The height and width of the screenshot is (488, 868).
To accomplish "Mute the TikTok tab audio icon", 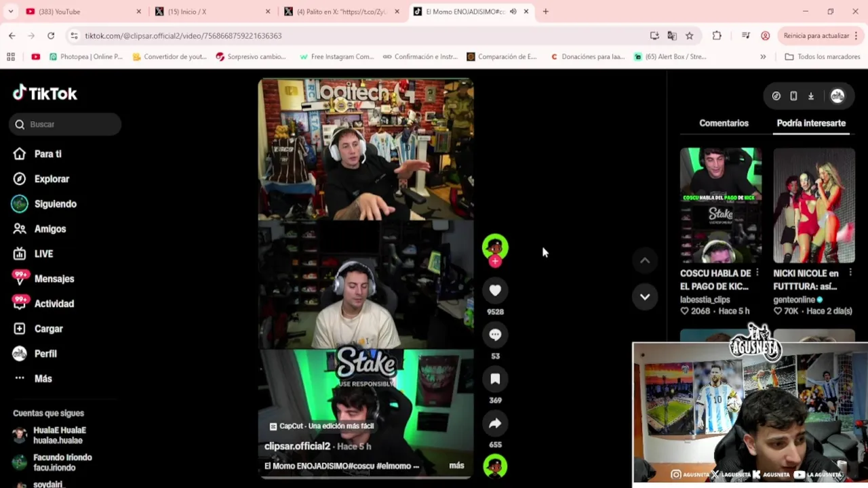I will 513,12.
